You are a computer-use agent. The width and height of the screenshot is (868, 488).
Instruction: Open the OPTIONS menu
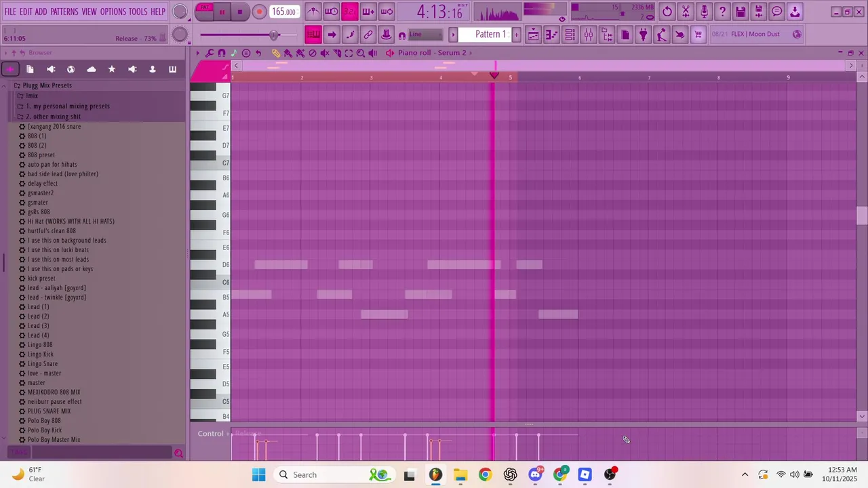pyautogui.click(x=113, y=12)
